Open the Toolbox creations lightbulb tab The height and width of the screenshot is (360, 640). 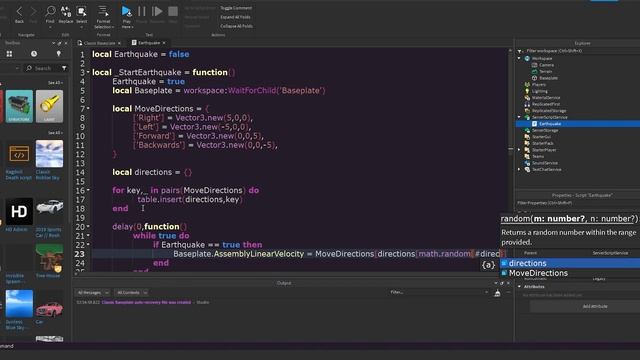pos(59,54)
